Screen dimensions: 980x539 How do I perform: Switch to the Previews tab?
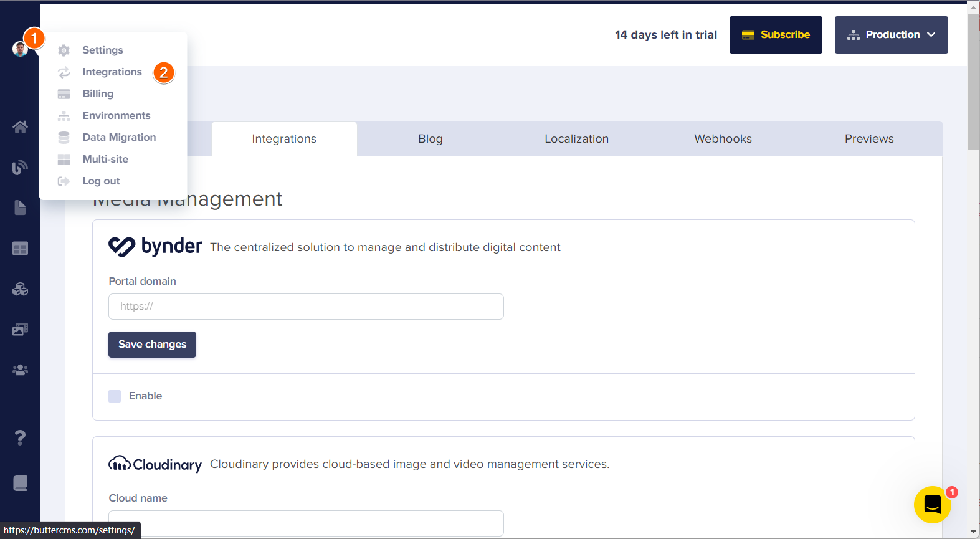[x=869, y=139]
